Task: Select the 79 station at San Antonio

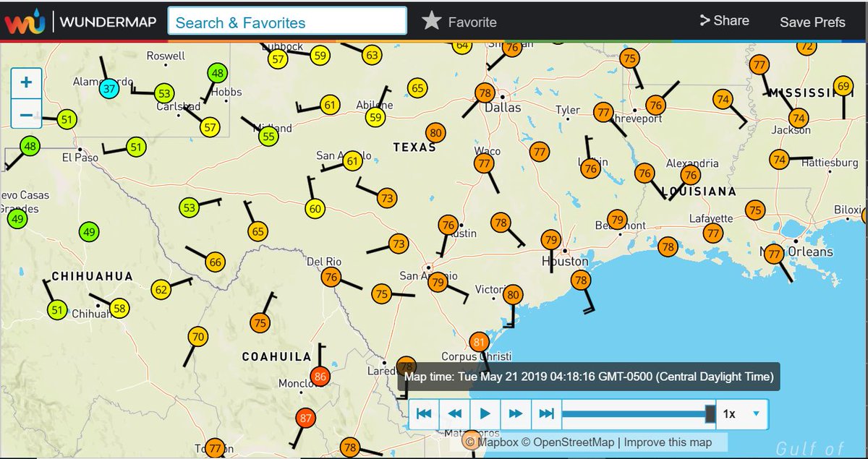Action: 438,283
